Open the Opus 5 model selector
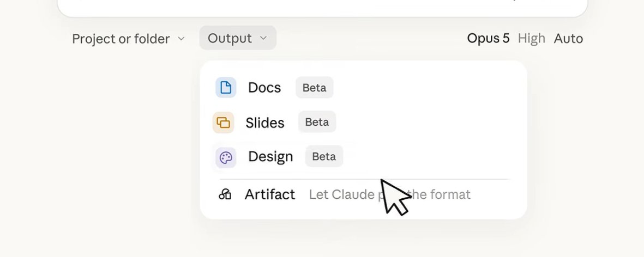 488,38
